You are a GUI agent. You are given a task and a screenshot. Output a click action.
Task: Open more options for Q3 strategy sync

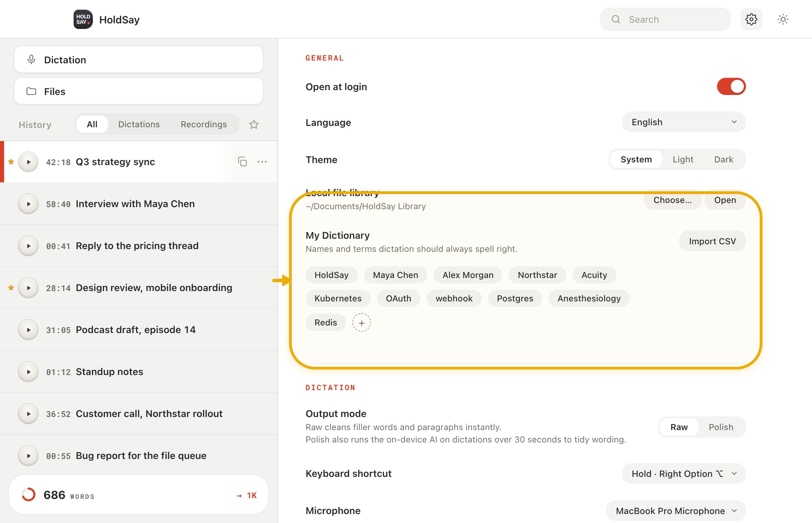[x=262, y=161]
